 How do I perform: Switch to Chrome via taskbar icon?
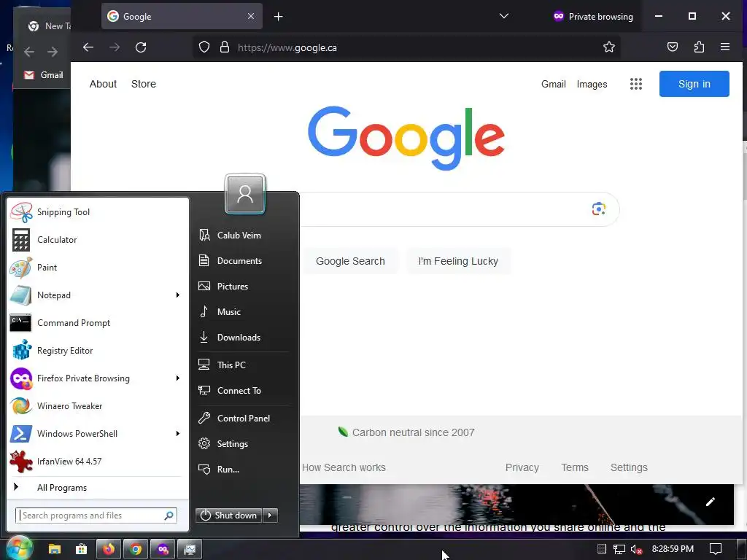pyautogui.click(x=136, y=549)
